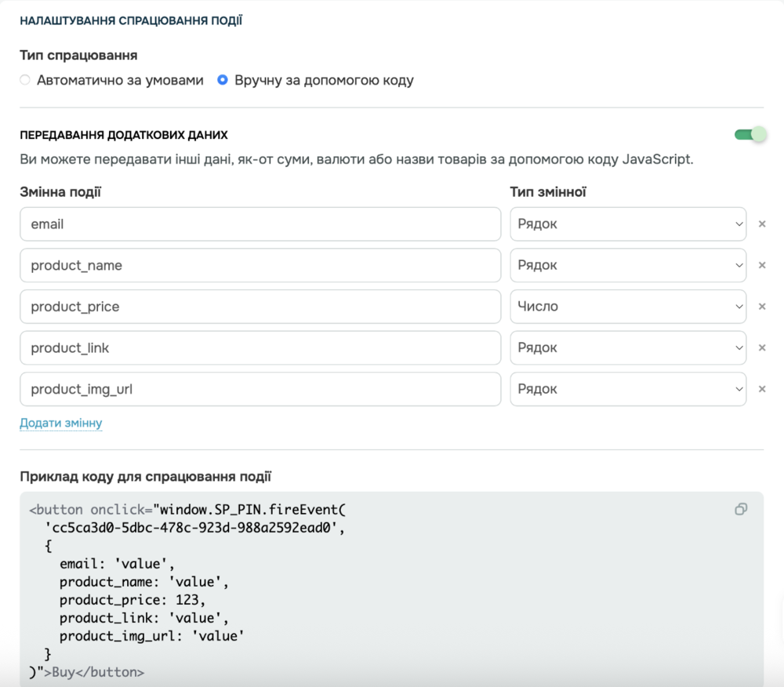Viewport: 784px width, 687px height.
Task: Disable the additional data transfer toggle
Action: point(750,135)
